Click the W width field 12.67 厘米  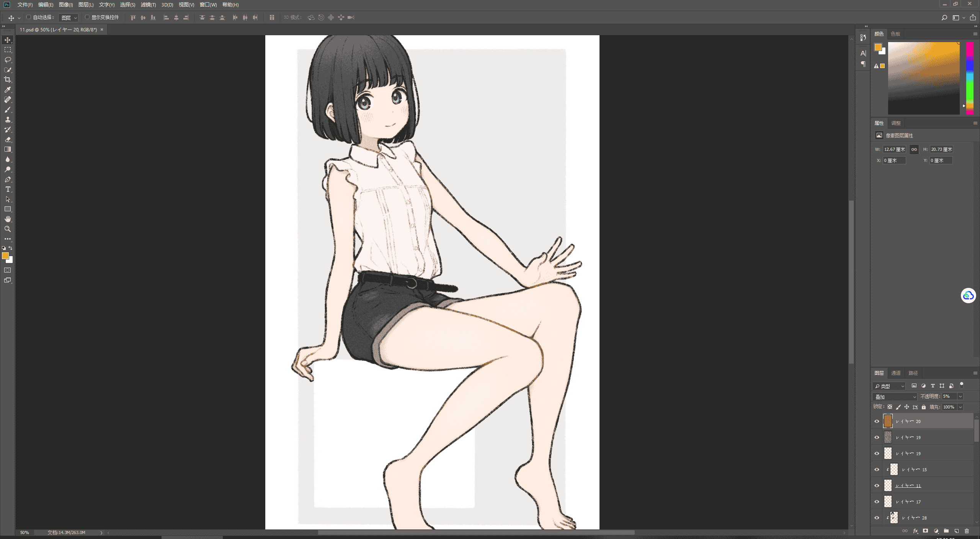(x=894, y=149)
